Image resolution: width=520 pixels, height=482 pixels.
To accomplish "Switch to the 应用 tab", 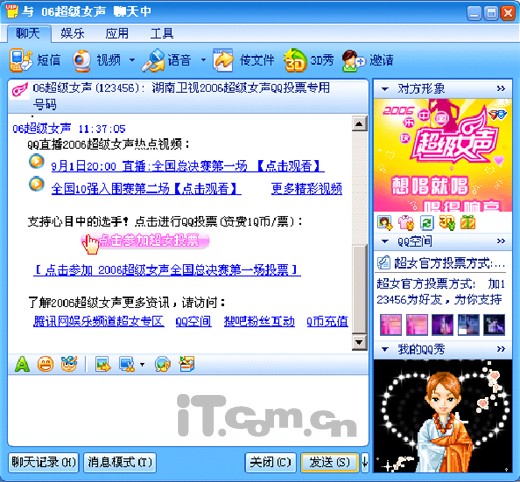I will tap(117, 33).
